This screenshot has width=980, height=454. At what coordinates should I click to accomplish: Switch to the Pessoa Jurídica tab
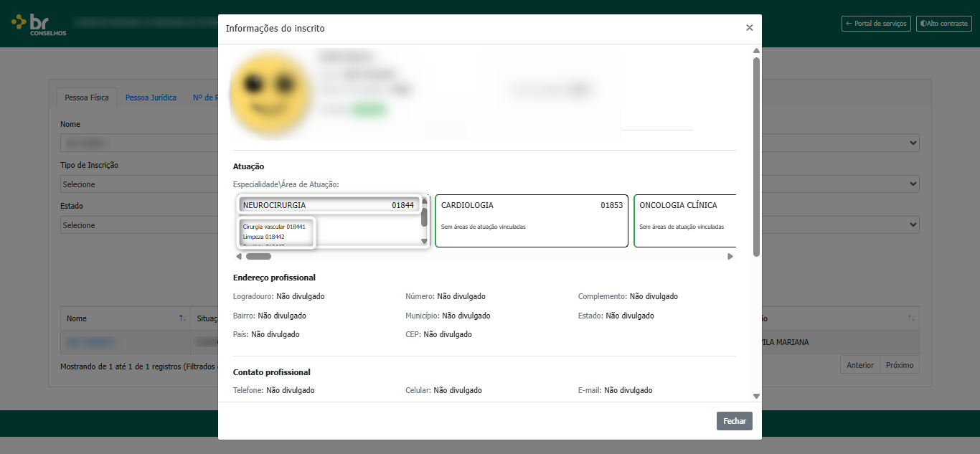[x=151, y=98]
